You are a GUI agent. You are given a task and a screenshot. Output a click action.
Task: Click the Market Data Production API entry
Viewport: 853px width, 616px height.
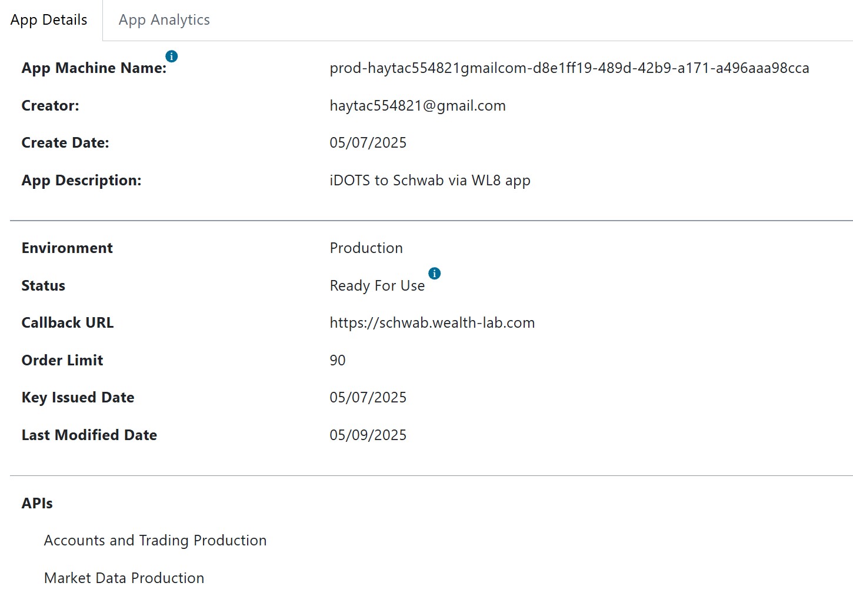pos(124,578)
